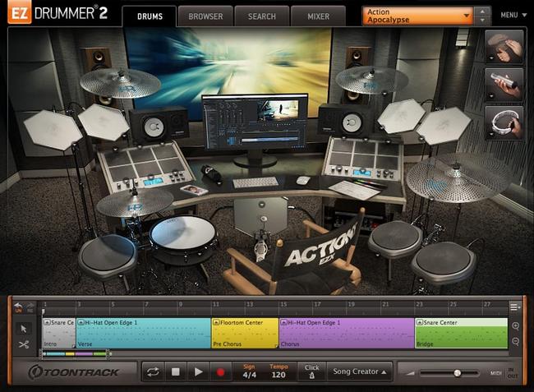
Task: Redo the last undone edit
Action: [x=30, y=307]
